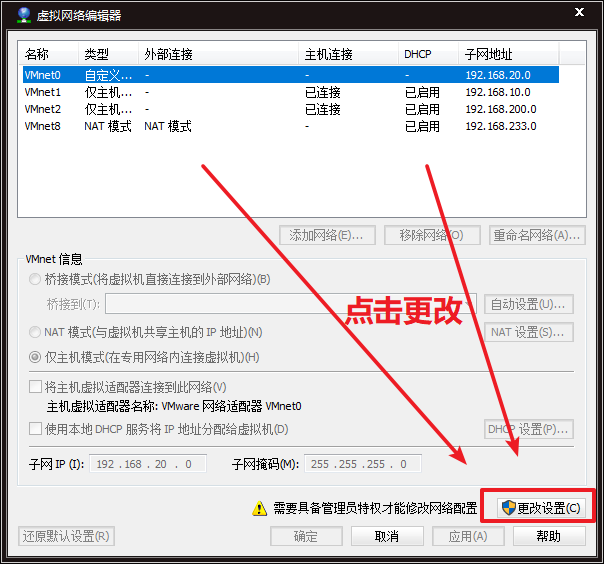
Task: Click the 添加网络(E)... button
Action: [x=327, y=235]
